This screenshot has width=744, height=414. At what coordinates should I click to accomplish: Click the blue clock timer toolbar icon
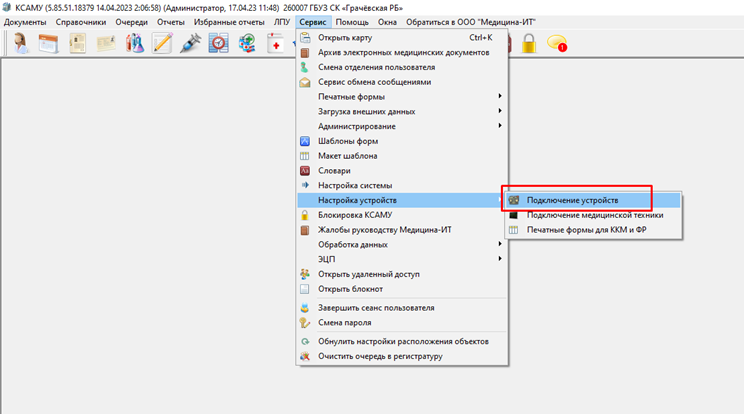pos(219,43)
